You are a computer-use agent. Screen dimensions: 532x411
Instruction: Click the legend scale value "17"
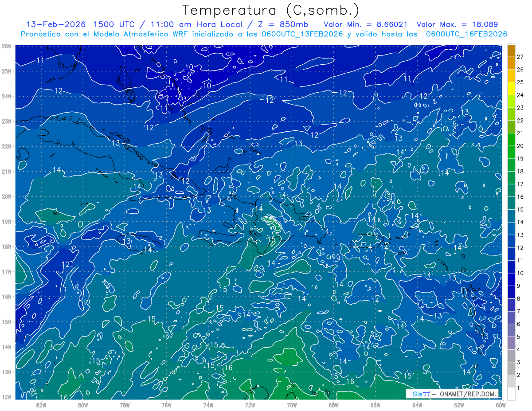[520, 184]
